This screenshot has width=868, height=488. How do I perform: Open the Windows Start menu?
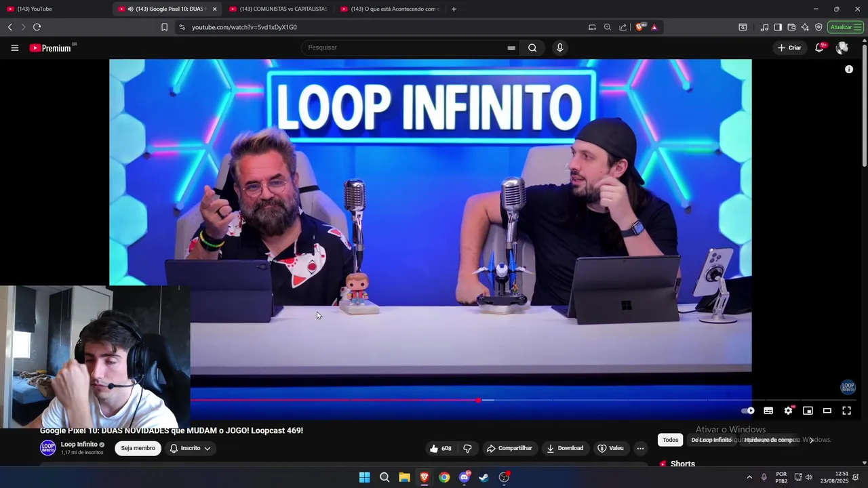coord(364,477)
